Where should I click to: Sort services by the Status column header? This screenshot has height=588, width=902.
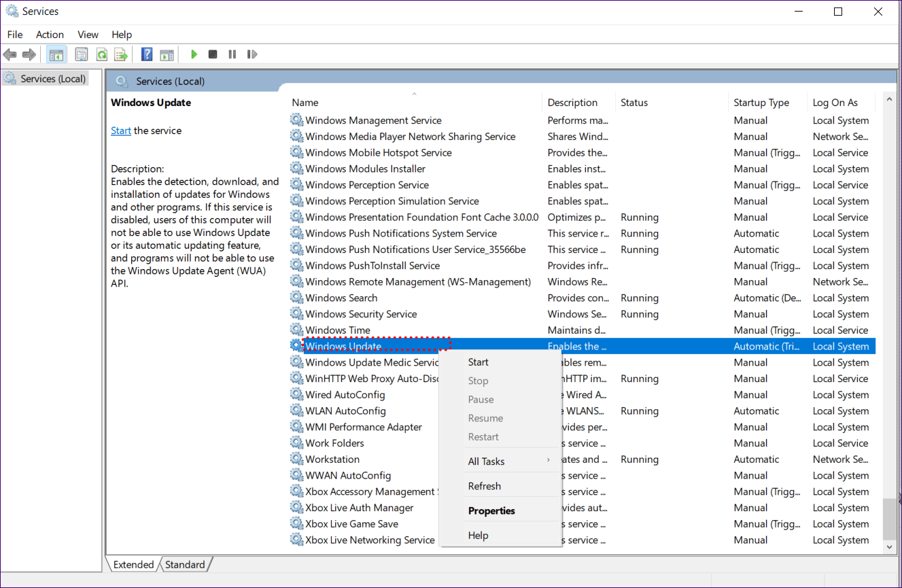(634, 103)
